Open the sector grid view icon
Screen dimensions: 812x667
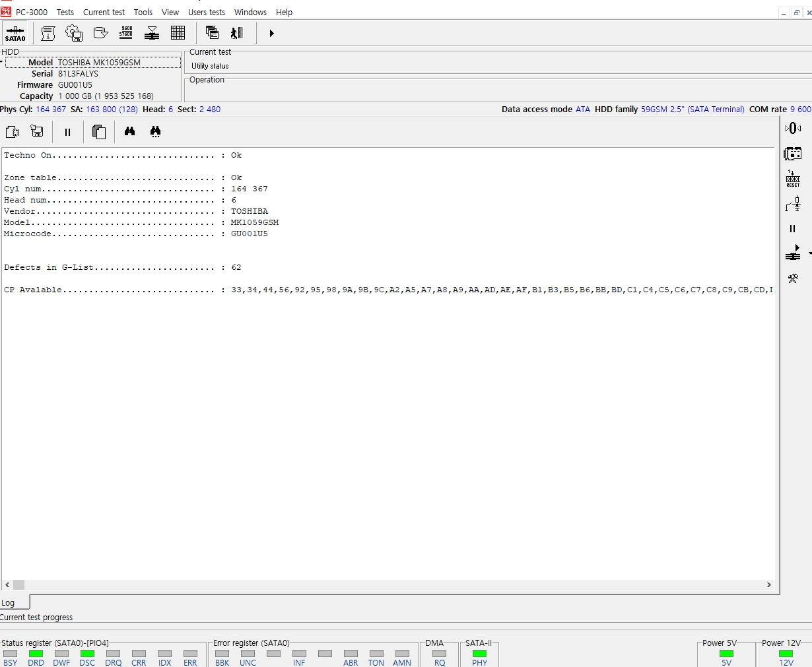[x=178, y=33]
